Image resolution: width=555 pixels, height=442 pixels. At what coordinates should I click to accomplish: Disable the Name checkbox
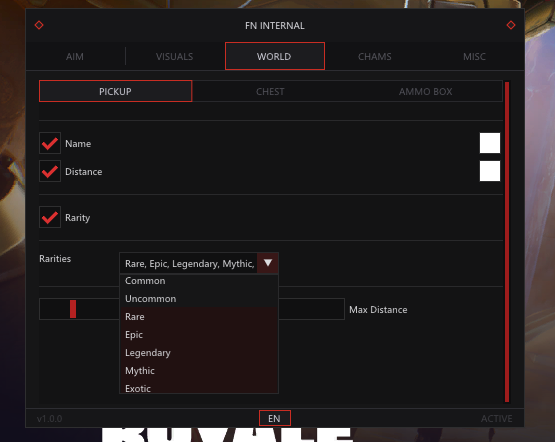click(x=50, y=143)
